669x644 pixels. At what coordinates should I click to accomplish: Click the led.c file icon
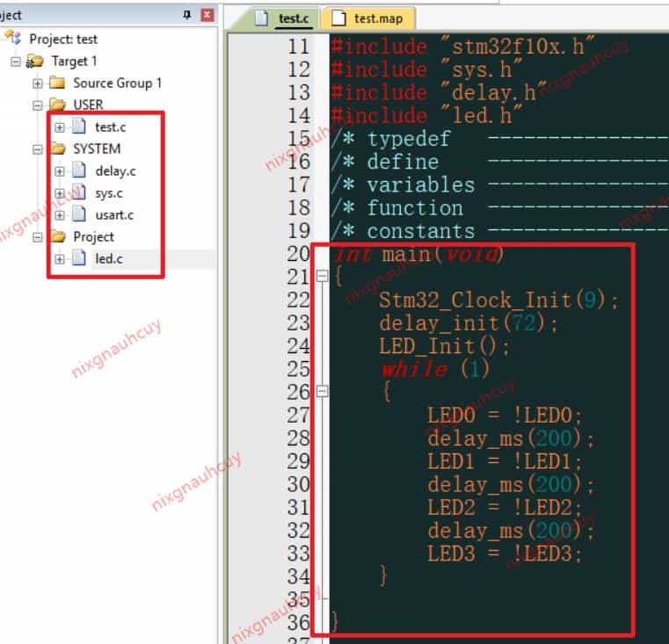(x=79, y=258)
